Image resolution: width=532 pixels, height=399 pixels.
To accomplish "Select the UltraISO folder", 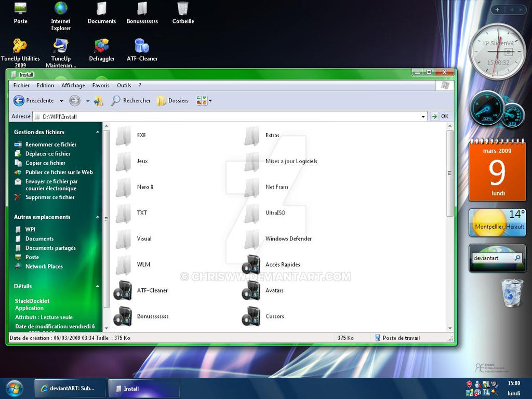I will (x=265, y=212).
